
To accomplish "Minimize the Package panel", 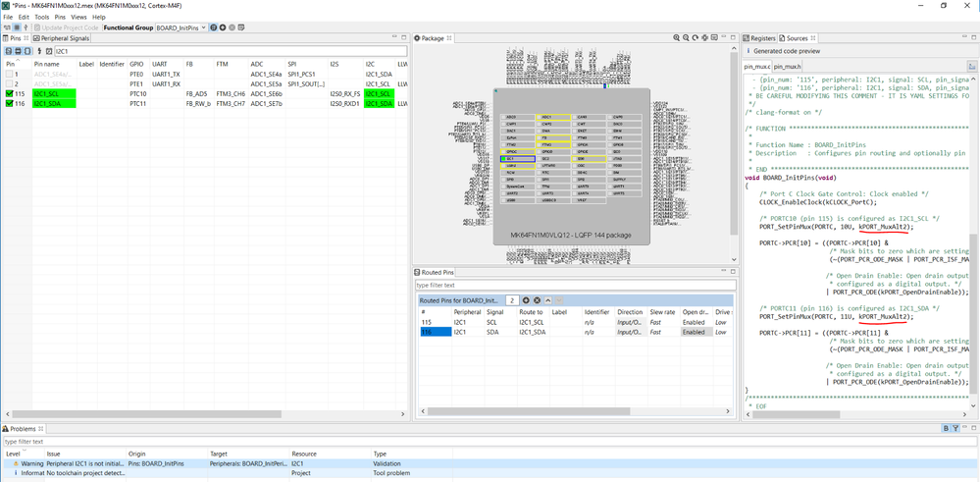I will click(726, 38).
